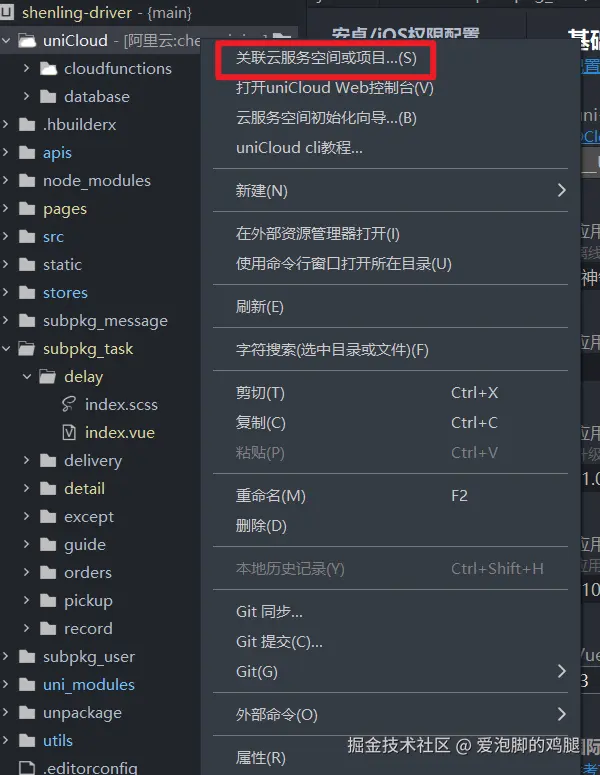Click the pages folder icon
This screenshot has height=775, width=600.
(27, 209)
